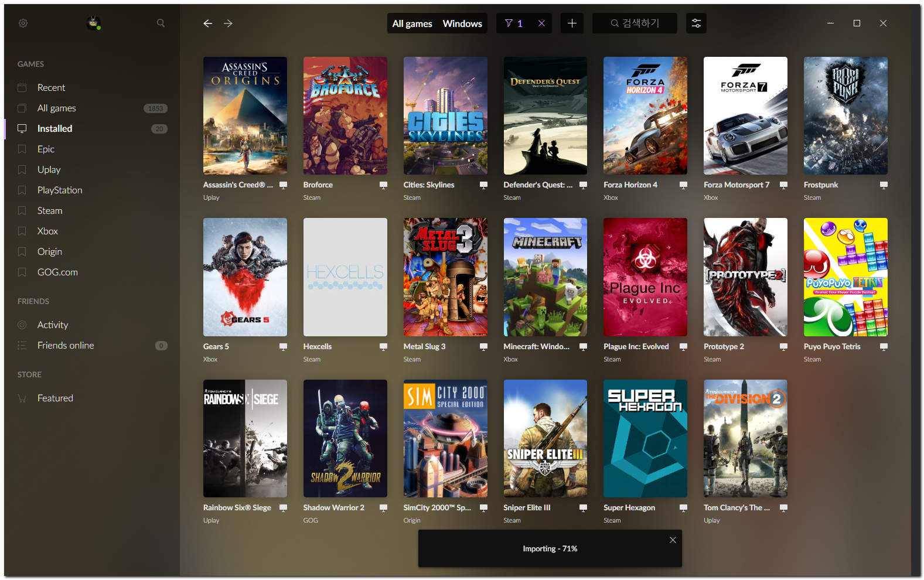Image resolution: width=924 pixels, height=580 pixels.
Task: Dismiss the Importing 71% notification
Action: 673,540
